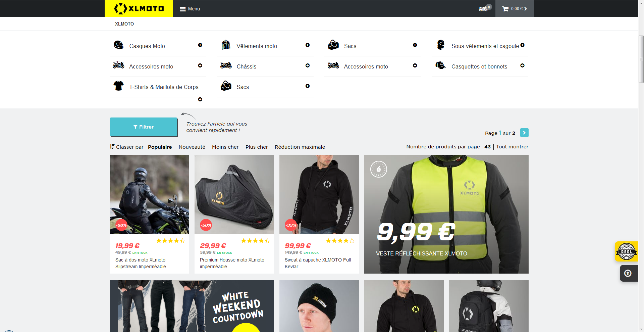Image resolution: width=644 pixels, height=332 pixels.
Task: Open the black hoodie with yellow logo image
Action: pos(404,306)
